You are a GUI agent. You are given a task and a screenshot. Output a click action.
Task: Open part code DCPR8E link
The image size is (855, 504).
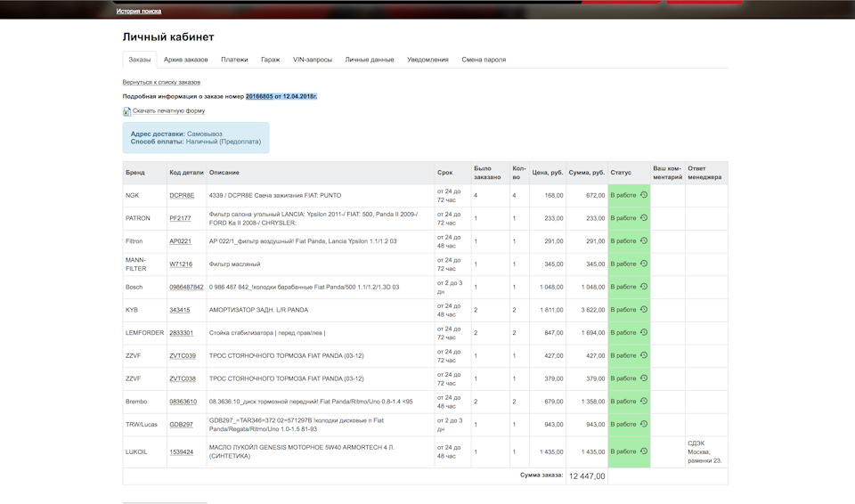click(182, 195)
